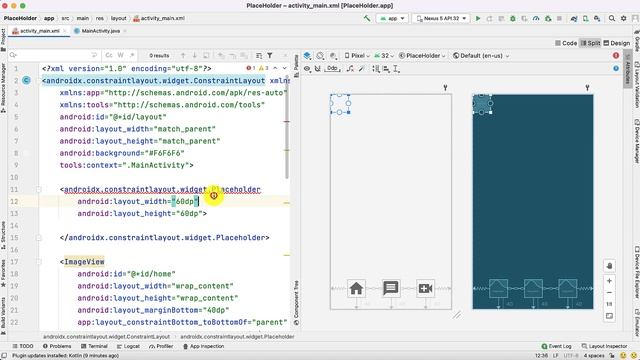Open the Terminal tool window

point(94,346)
